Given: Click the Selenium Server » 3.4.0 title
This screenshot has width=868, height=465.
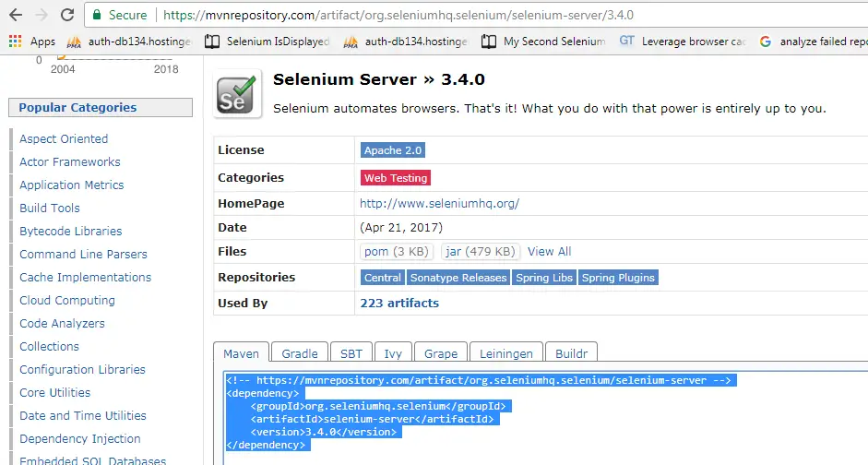Looking at the screenshot, I should pos(378,79).
